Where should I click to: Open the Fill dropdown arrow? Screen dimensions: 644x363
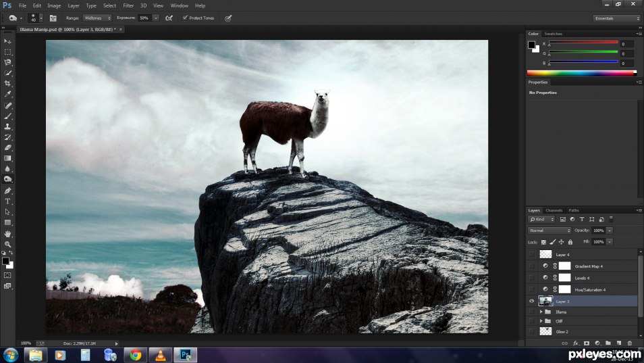pos(610,242)
